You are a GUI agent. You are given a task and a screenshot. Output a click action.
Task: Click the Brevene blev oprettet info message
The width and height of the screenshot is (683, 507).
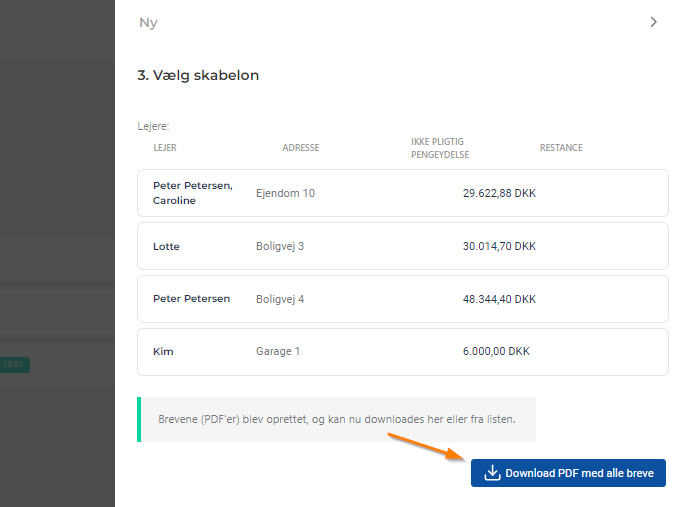point(337,419)
